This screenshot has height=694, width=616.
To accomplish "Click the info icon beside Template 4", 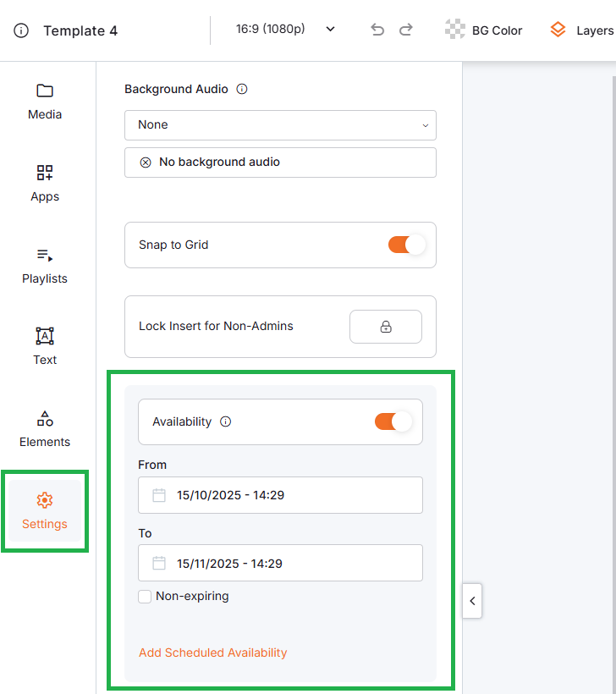I will pyautogui.click(x=21, y=30).
